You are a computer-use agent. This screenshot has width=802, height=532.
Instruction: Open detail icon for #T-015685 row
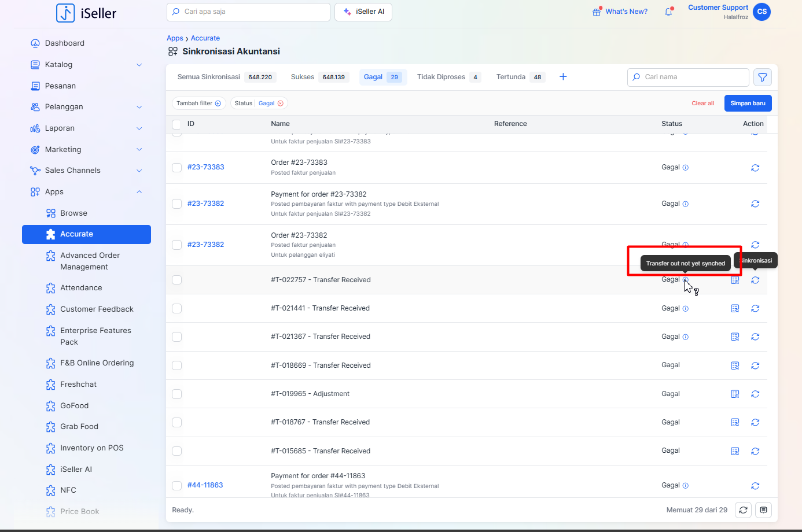(735, 451)
